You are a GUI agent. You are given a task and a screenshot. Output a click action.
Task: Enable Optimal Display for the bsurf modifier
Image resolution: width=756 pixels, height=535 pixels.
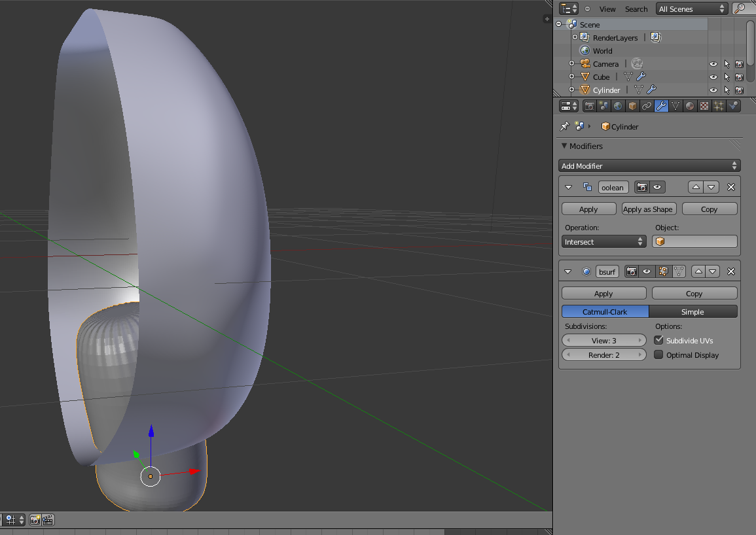point(658,354)
